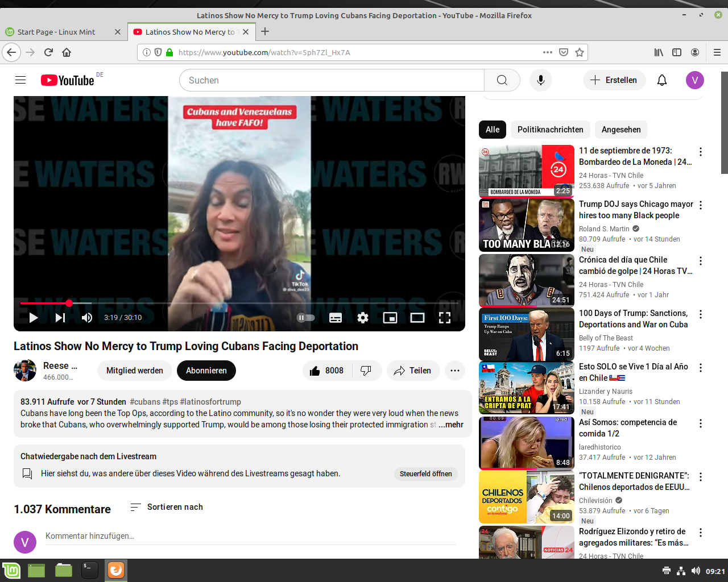Expand description with ...mehr
This screenshot has width=728, height=582.
coord(451,425)
